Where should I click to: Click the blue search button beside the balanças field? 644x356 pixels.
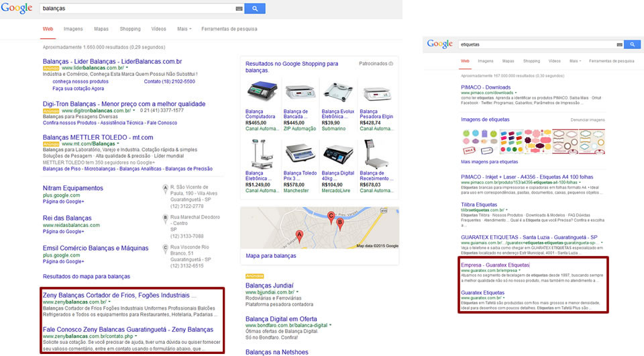pyautogui.click(x=255, y=8)
